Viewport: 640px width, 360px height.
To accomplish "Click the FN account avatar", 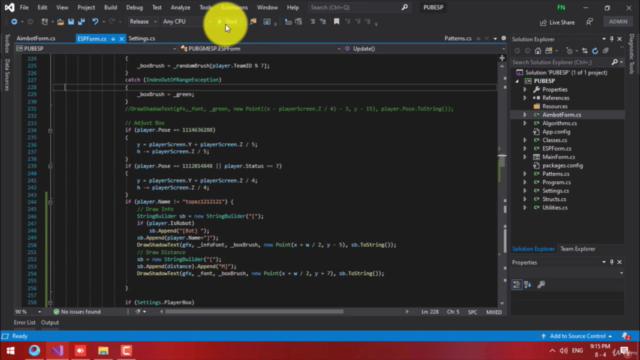I will (561, 7).
